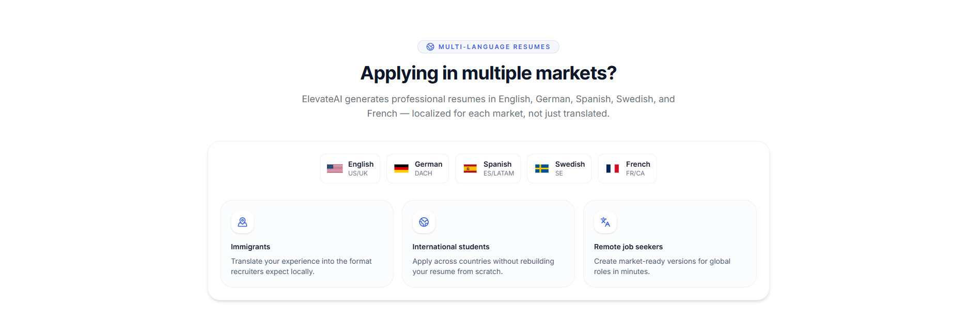Screen dimensions: 980x321
Task: Click the Spanish flag icon
Action: click(471, 168)
